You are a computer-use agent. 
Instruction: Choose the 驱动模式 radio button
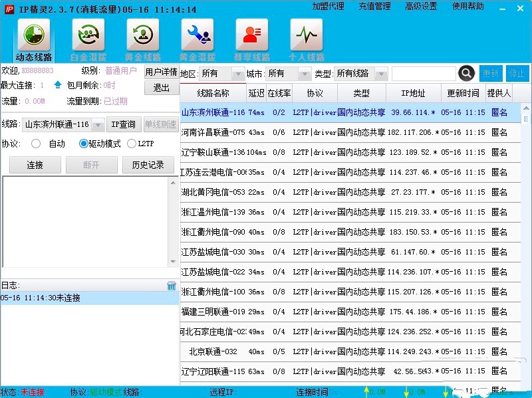(x=84, y=144)
